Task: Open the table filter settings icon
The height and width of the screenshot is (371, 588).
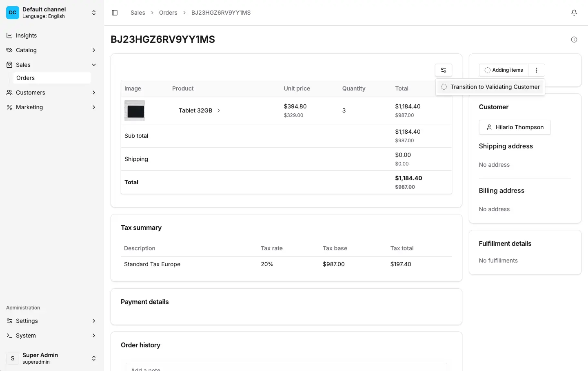Action: (x=444, y=70)
